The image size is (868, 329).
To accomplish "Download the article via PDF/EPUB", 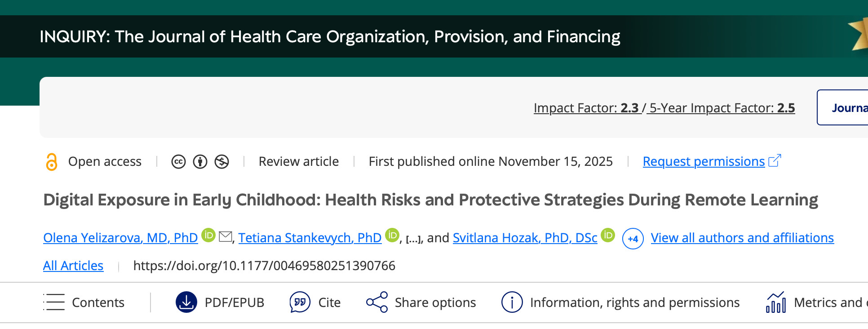I will (220, 302).
